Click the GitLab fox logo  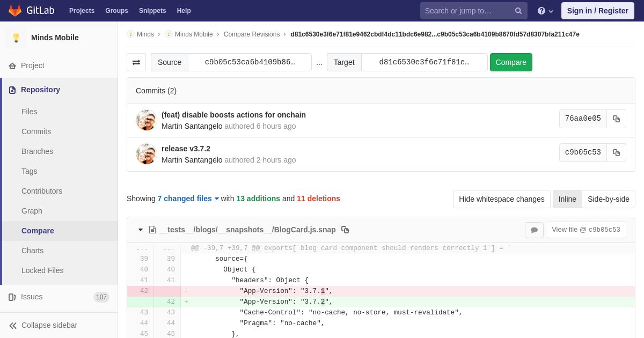click(15, 11)
